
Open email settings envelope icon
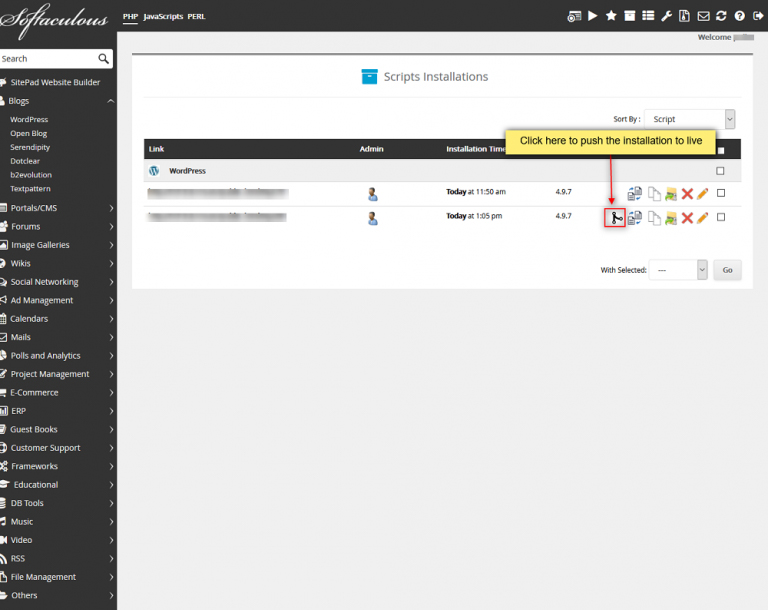coord(703,16)
